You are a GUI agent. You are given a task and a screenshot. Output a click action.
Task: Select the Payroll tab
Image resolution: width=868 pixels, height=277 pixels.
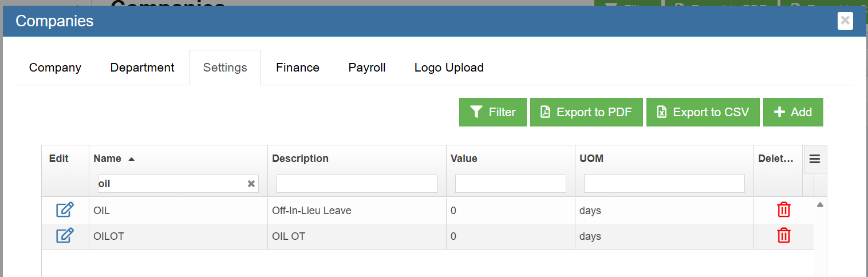[367, 68]
